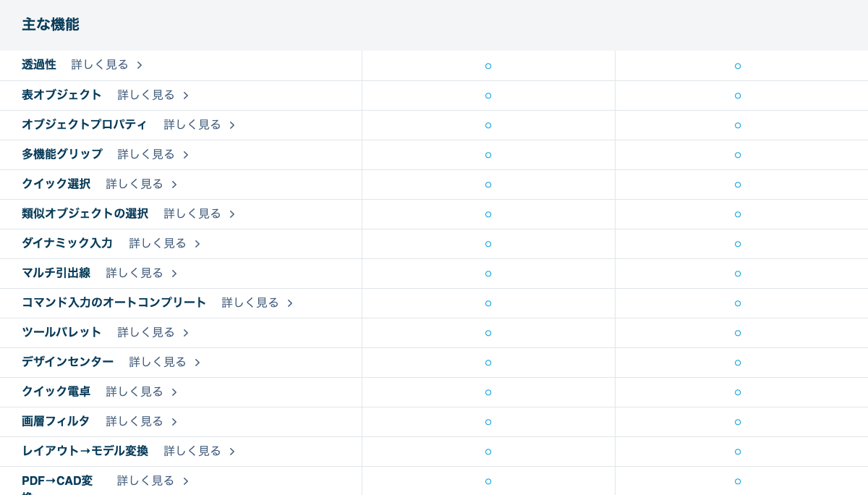
Task: Click first column circle in 表オブジェクト row
Action: (x=488, y=96)
